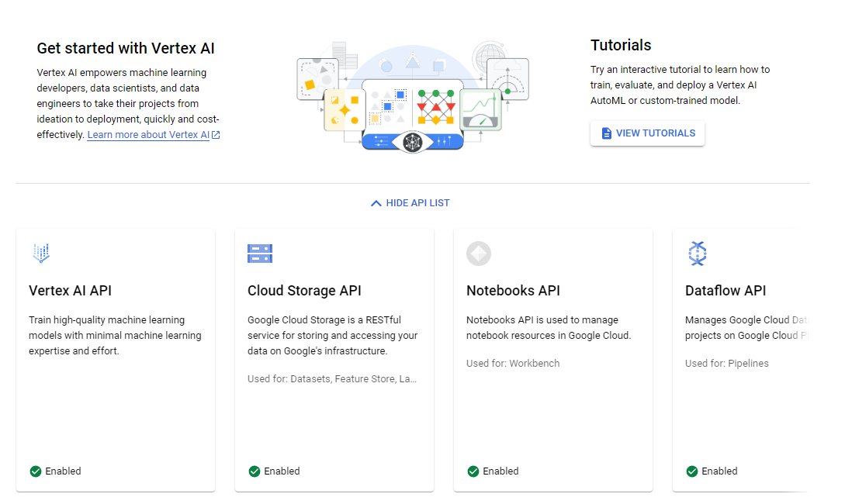Click Enabled status text on Notebooks API
The height and width of the screenshot is (504, 845).
pyautogui.click(x=500, y=471)
